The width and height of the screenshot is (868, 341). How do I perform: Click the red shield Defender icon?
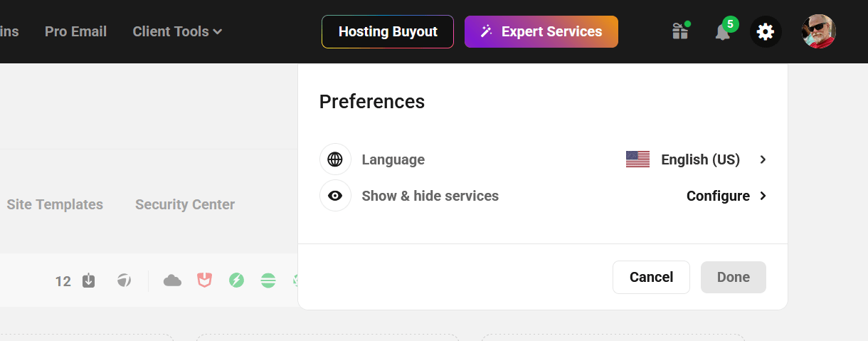[x=204, y=280]
